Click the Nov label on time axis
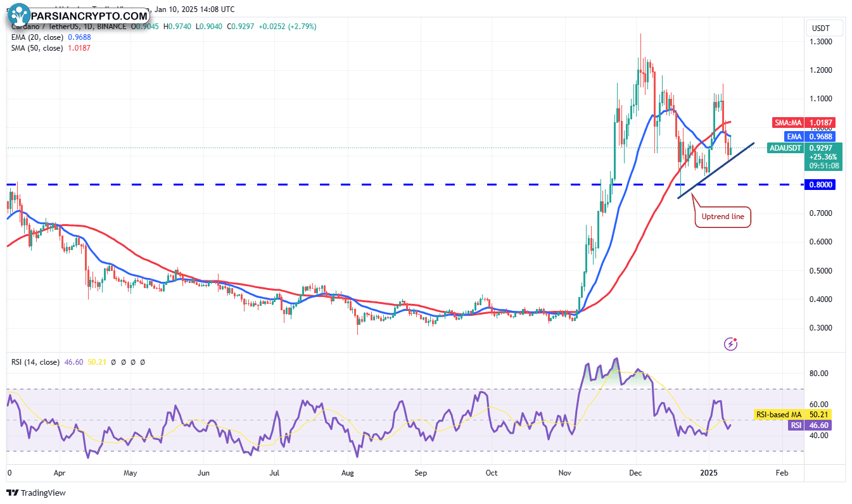Screen dimensions: 852x504 564,473
